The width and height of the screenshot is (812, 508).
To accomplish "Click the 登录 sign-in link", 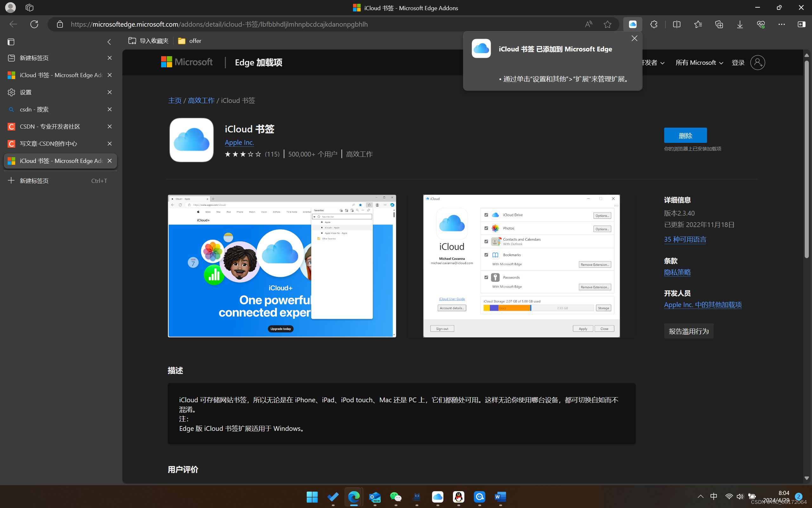I will [738, 63].
